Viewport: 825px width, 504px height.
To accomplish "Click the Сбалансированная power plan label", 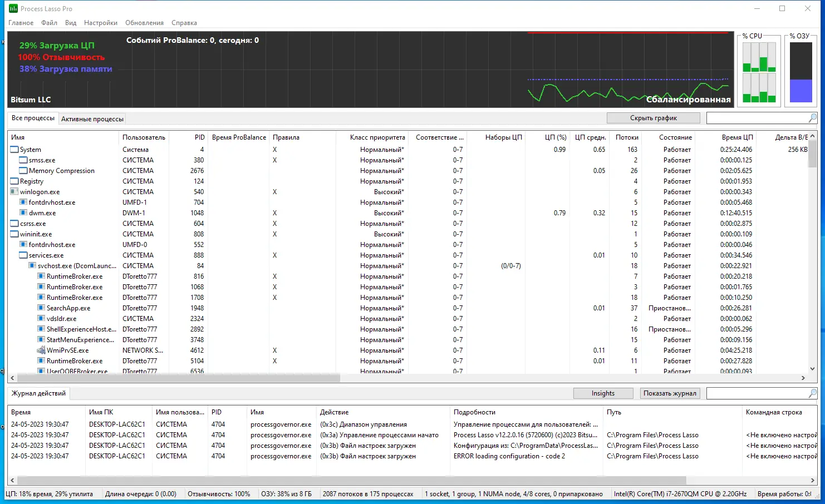I will [688, 100].
